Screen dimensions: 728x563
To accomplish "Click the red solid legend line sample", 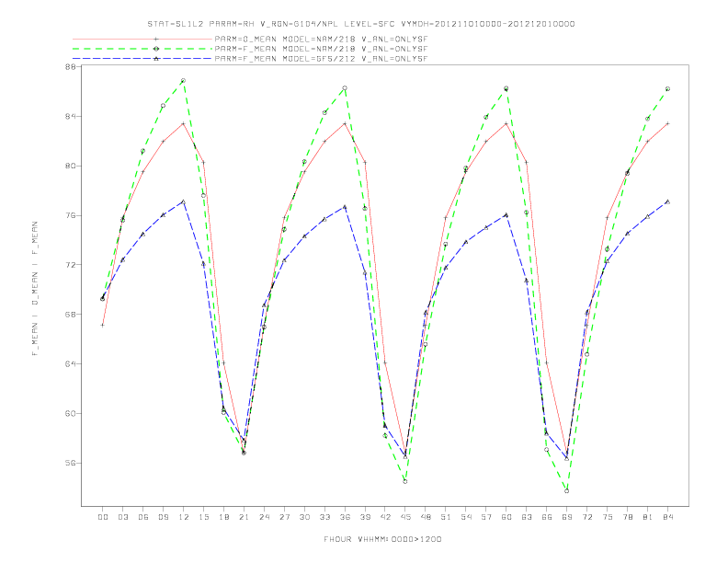I will click(x=142, y=39).
